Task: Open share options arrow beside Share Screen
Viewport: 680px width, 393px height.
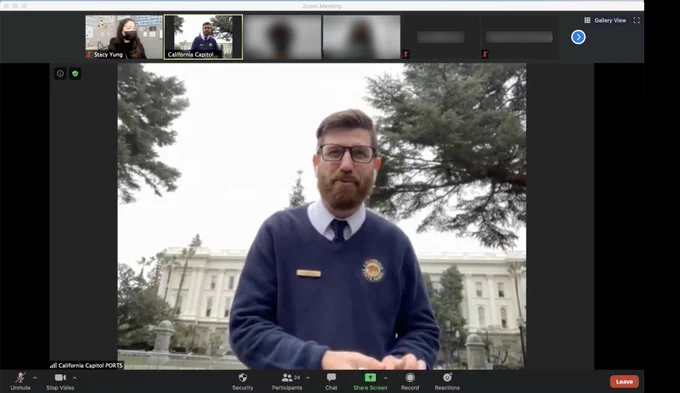Action: (386, 378)
